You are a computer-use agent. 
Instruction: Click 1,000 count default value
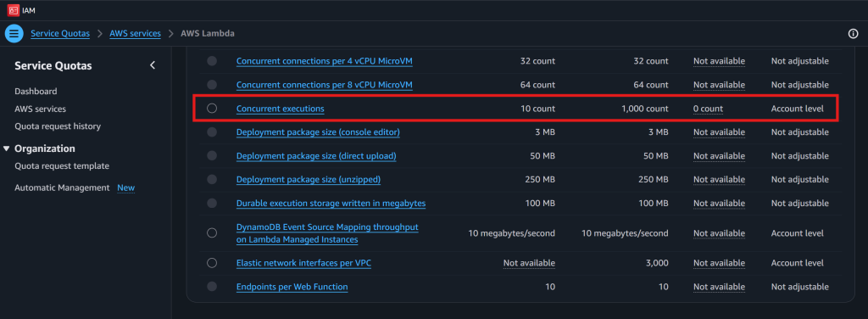pos(645,109)
